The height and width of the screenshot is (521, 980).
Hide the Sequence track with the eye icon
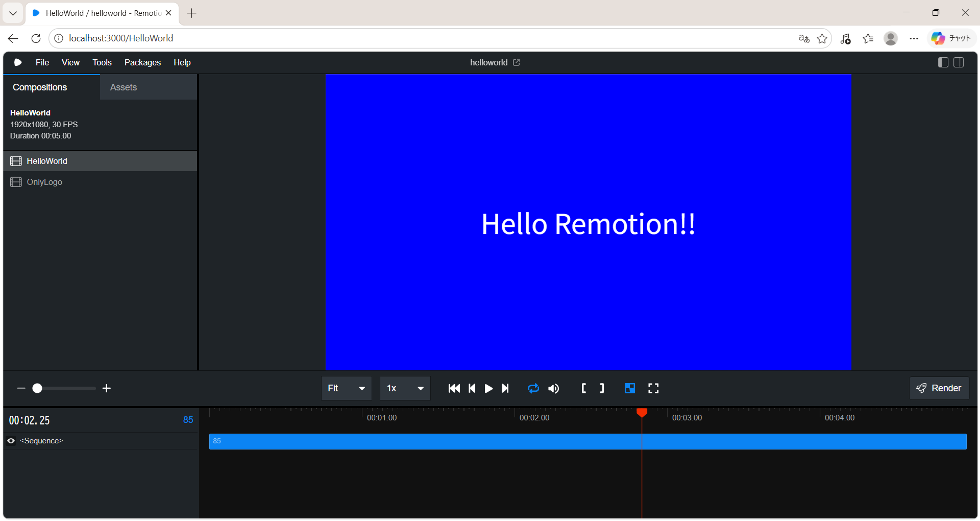11,441
